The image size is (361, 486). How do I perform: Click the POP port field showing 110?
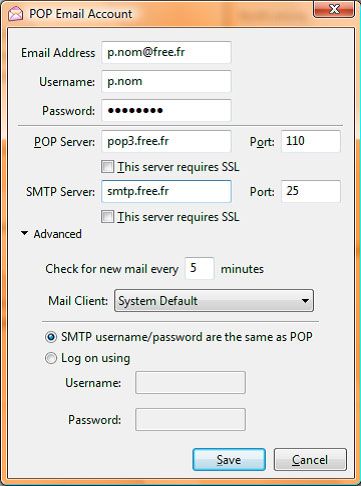point(311,141)
